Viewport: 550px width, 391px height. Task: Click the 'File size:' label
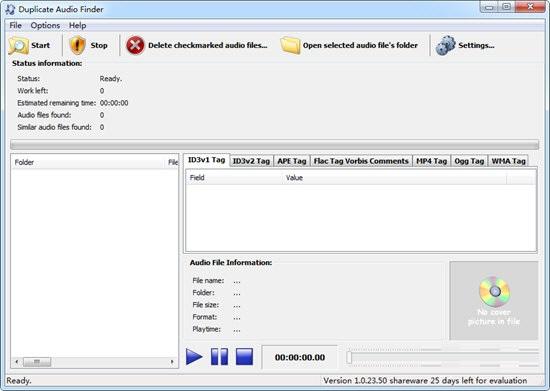pyautogui.click(x=206, y=305)
